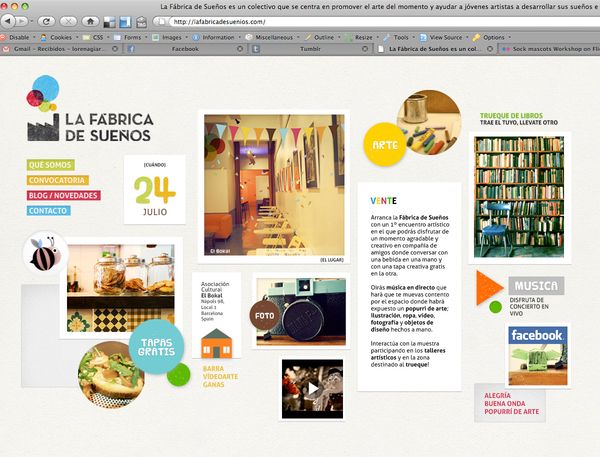Click the page icon beside the URL
This screenshot has height=457, width=600.
(161, 21)
